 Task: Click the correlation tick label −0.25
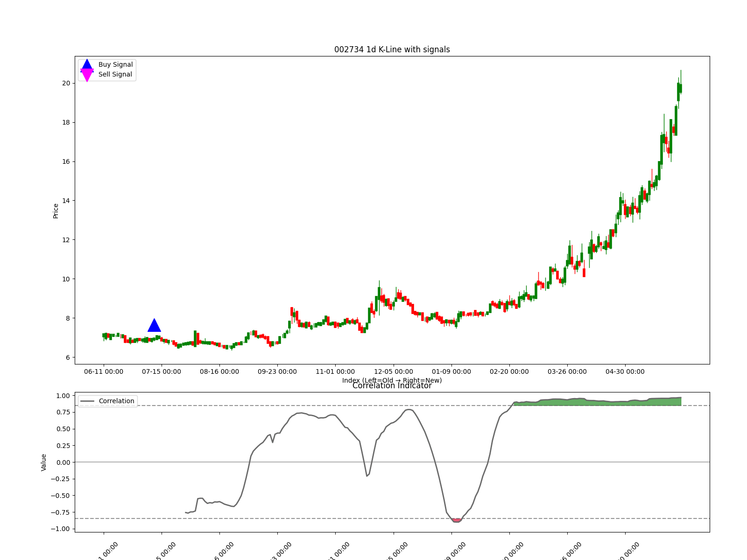point(60,479)
